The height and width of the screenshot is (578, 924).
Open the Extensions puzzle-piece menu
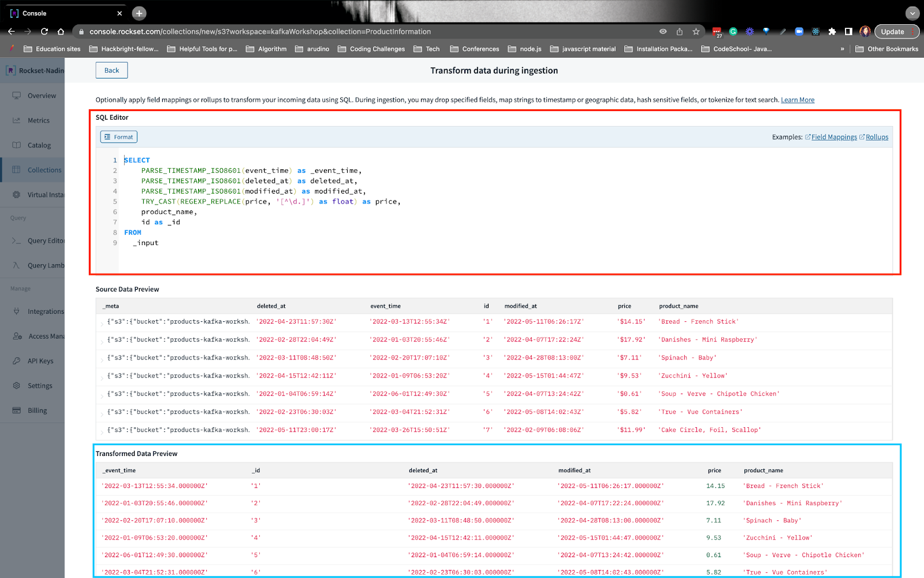832,31
